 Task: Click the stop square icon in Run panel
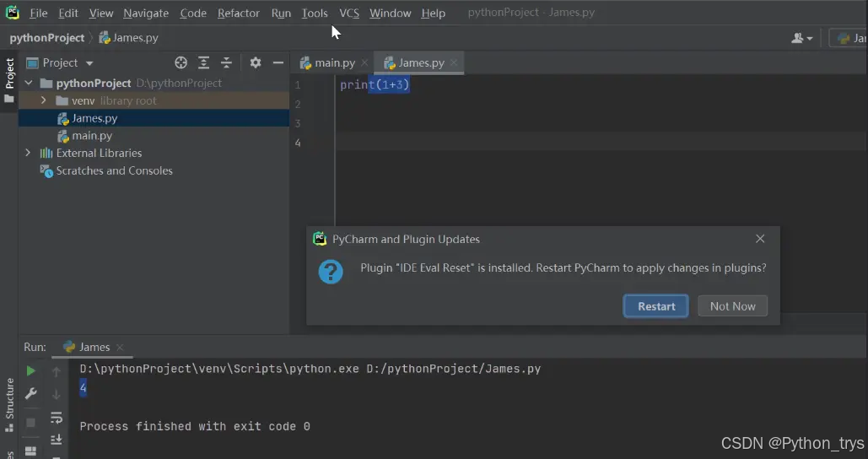[31, 423]
